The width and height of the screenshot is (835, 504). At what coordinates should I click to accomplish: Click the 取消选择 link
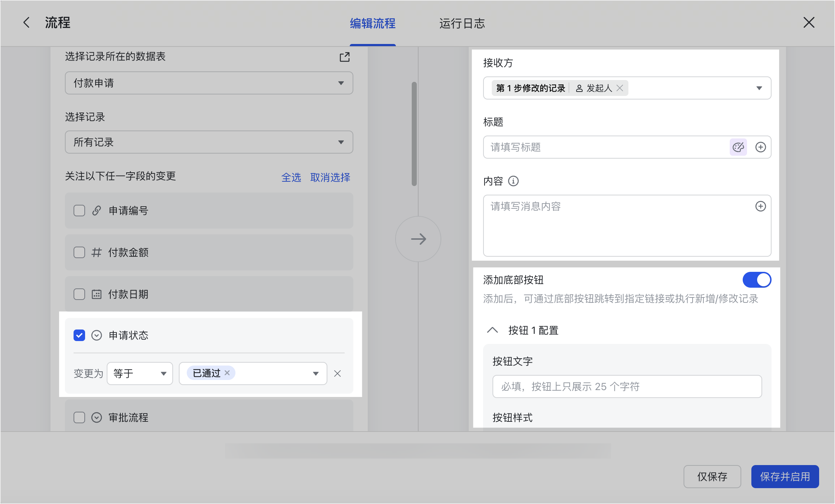[x=330, y=177]
